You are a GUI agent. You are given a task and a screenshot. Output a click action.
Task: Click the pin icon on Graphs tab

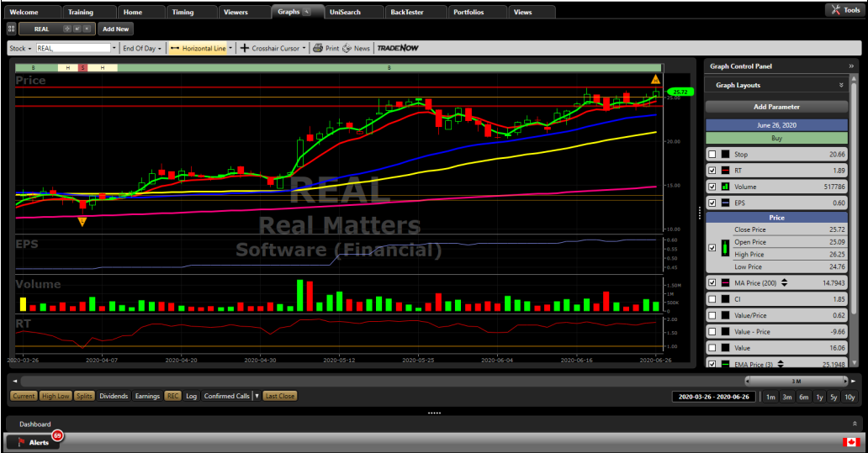click(307, 12)
